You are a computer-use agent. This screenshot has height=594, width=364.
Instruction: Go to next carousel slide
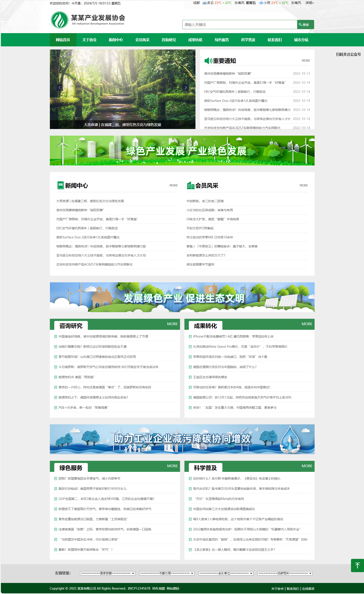pos(185,87)
